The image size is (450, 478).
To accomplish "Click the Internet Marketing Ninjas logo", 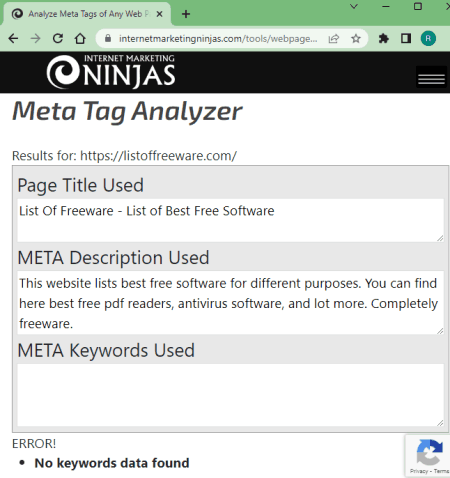I will pyautogui.click(x=111, y=72).
